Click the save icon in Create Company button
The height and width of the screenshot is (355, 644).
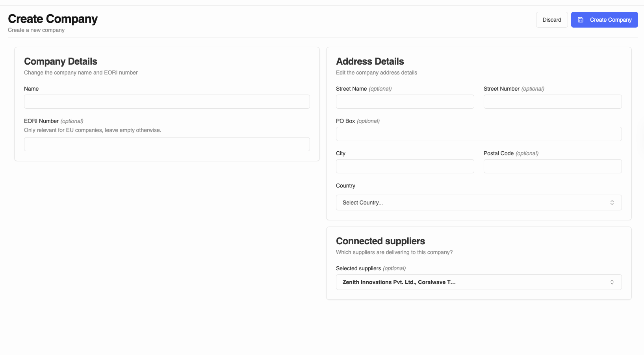[581, 20]
